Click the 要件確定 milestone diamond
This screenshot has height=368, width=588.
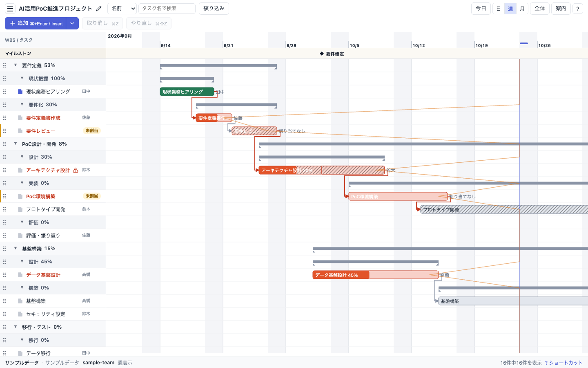pos(322,54)
